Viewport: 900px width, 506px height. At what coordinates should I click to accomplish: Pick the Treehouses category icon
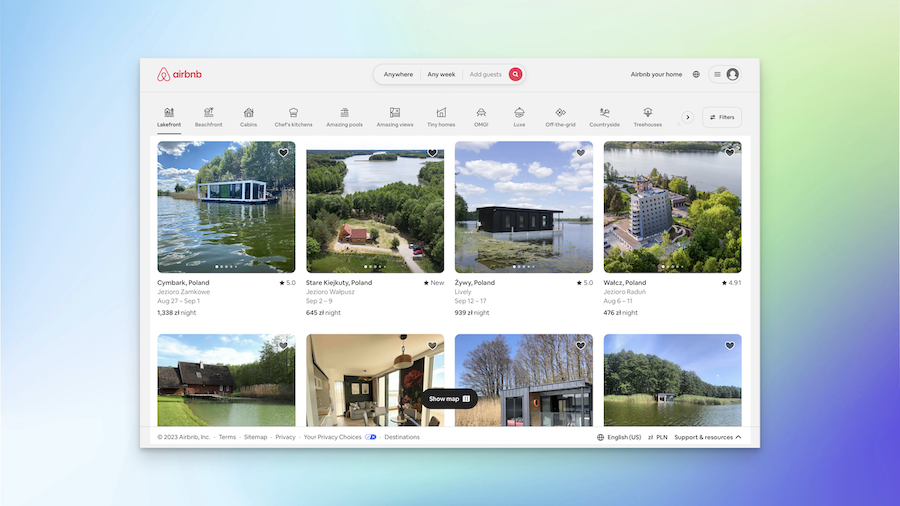(648, 113)
